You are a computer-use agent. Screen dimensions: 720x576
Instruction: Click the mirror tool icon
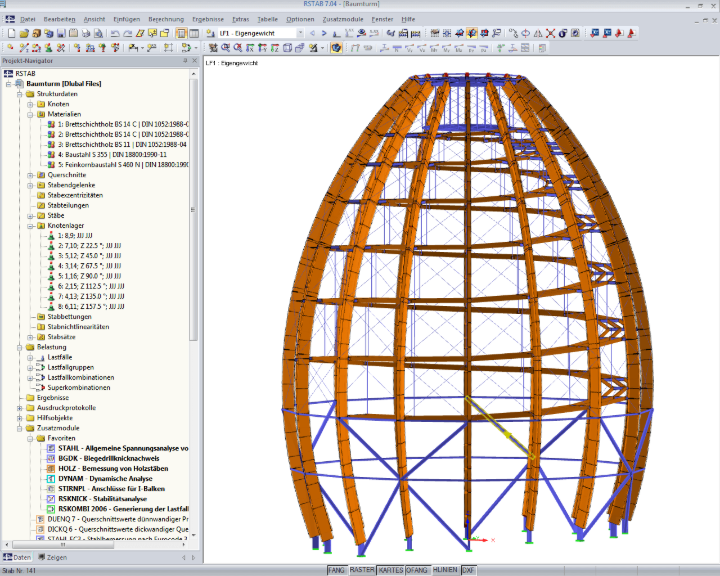tap(538, 33)
